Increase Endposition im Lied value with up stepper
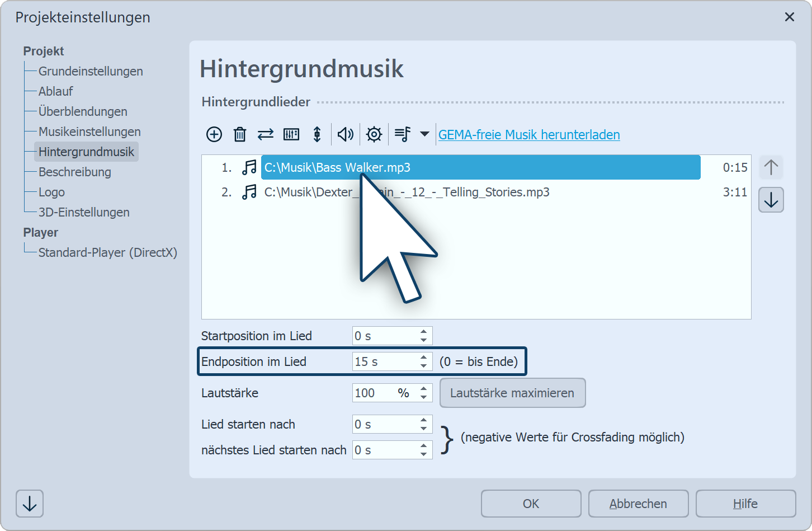The image size is (812, 531). click(424, 357)
